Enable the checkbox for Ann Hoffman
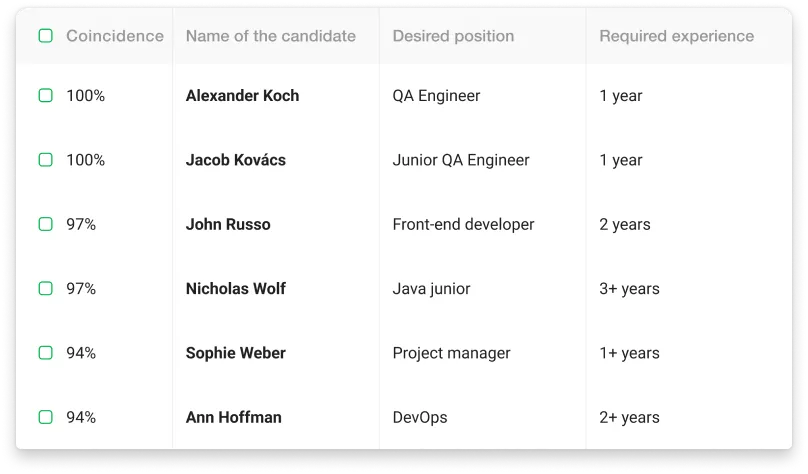808x474 pixels. tap(45, 417)
